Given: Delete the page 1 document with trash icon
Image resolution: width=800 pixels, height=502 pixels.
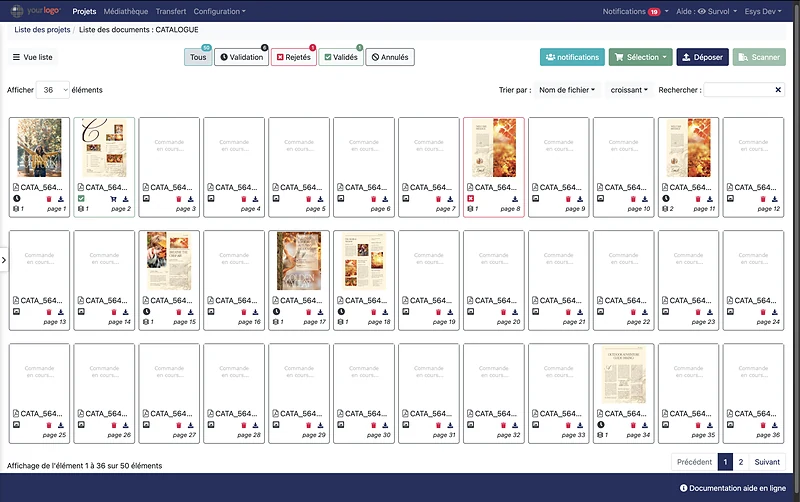Looking at the screenshot, I should coord(49,199).
